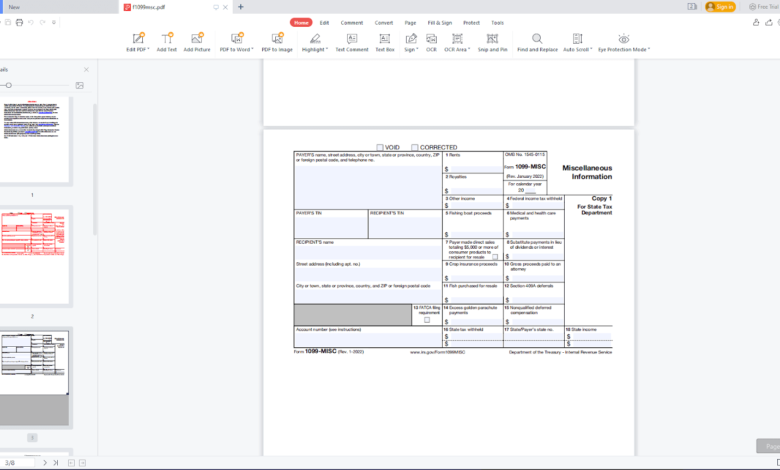
Task: Click the Account number field
Action: [x=368, y=339]
